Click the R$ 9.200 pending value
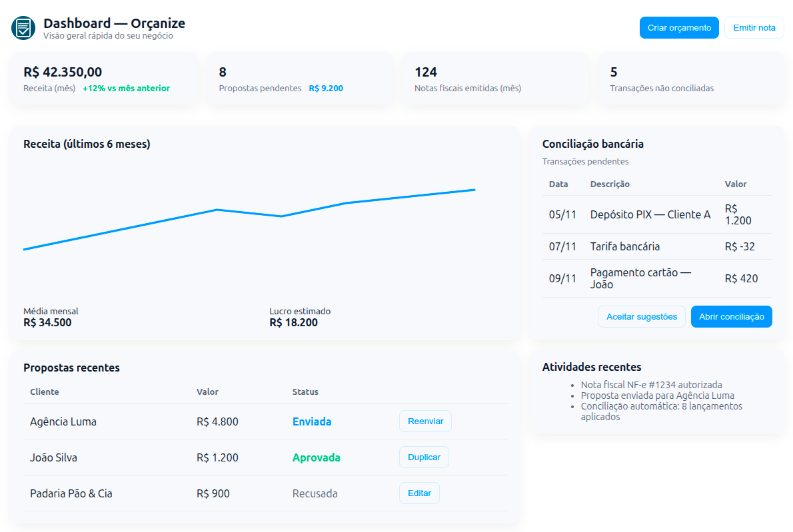This screenshot has height=532, width=793. pyautogui.click(x=326, y=88)
